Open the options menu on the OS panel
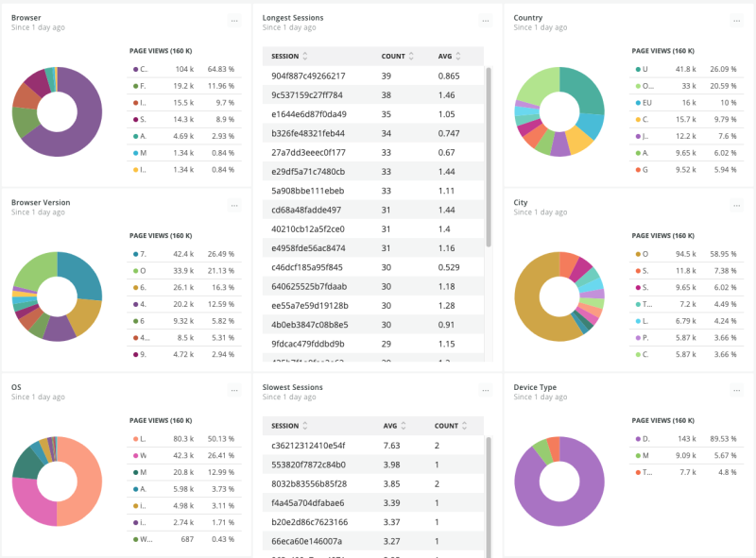756x558 pixels. coord(234,390)
